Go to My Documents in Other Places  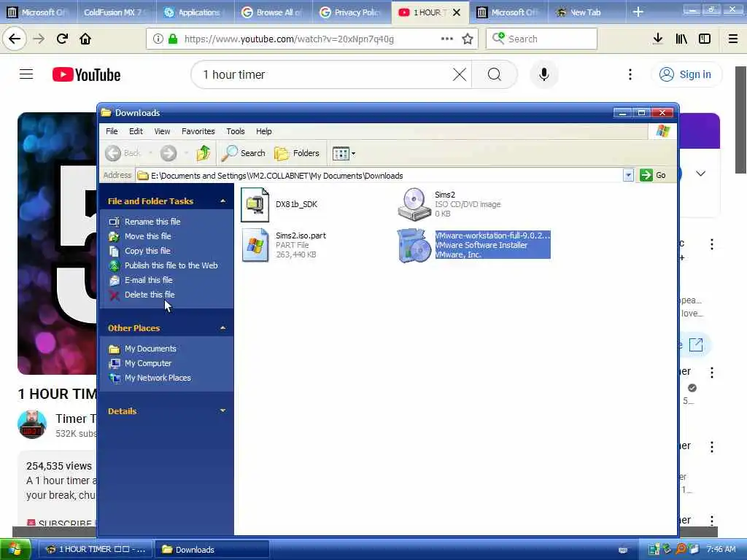coord(150,349)
